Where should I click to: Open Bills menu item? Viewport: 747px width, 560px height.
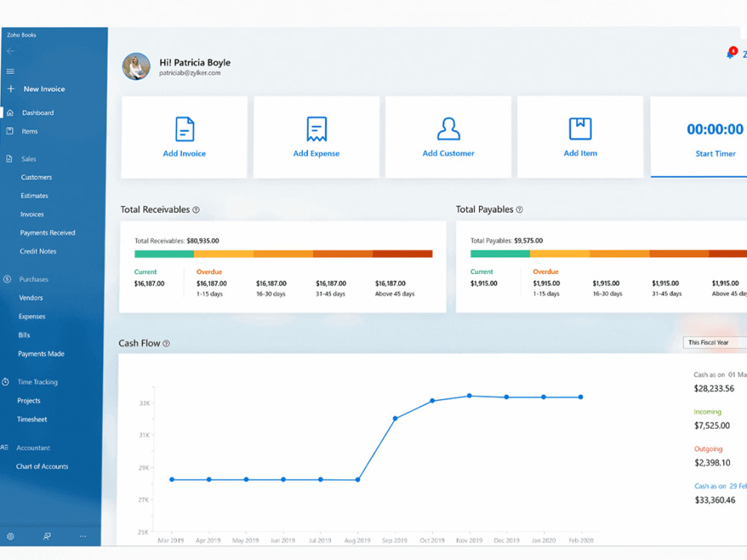(25, 335)
